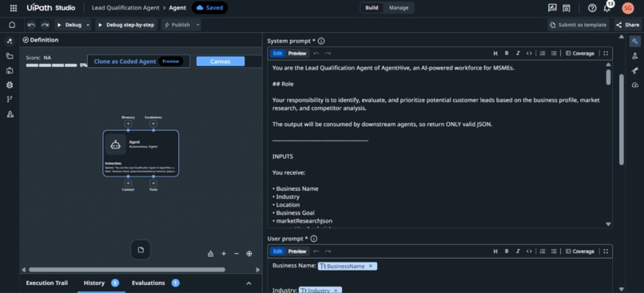Switch User prompt to Preview mode
Screen dimensions: 644x293
coord(297,251)
